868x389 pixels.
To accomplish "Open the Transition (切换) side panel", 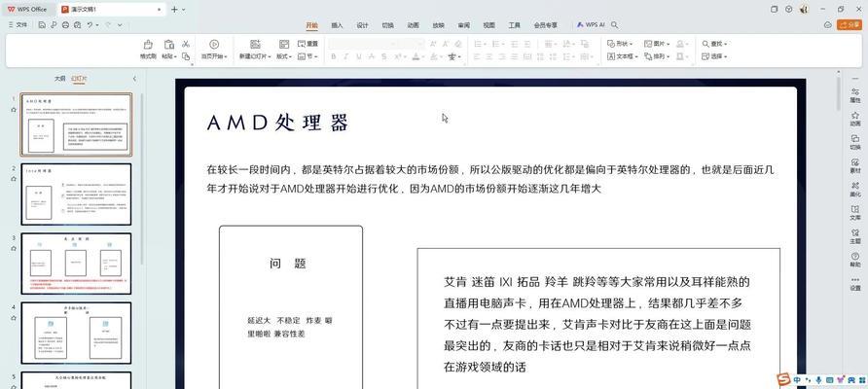I will click(x=855, y=142).
